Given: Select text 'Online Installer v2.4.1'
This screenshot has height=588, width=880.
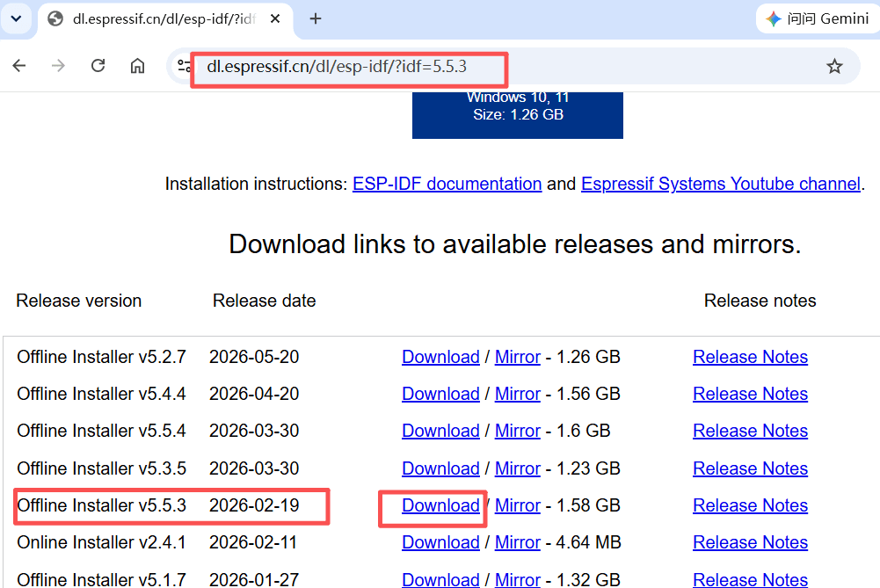Looking at the screenshot, I should click(x=101, y=542).
